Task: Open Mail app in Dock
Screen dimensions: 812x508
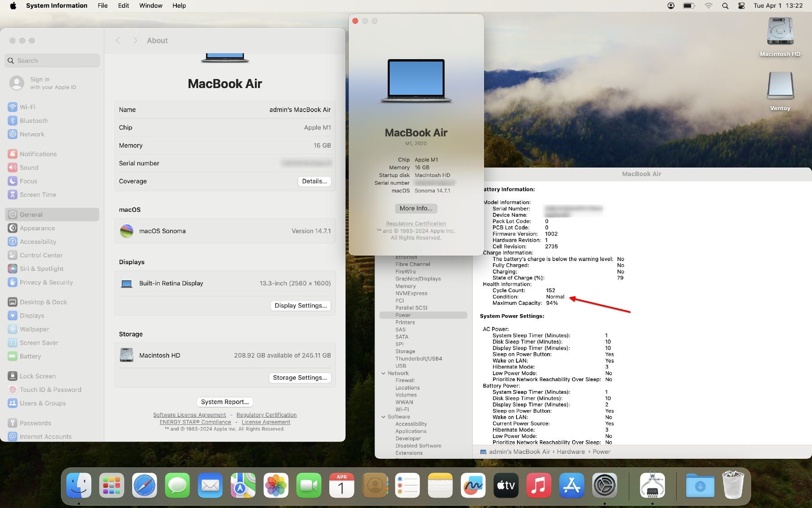Action: [210, 485]
